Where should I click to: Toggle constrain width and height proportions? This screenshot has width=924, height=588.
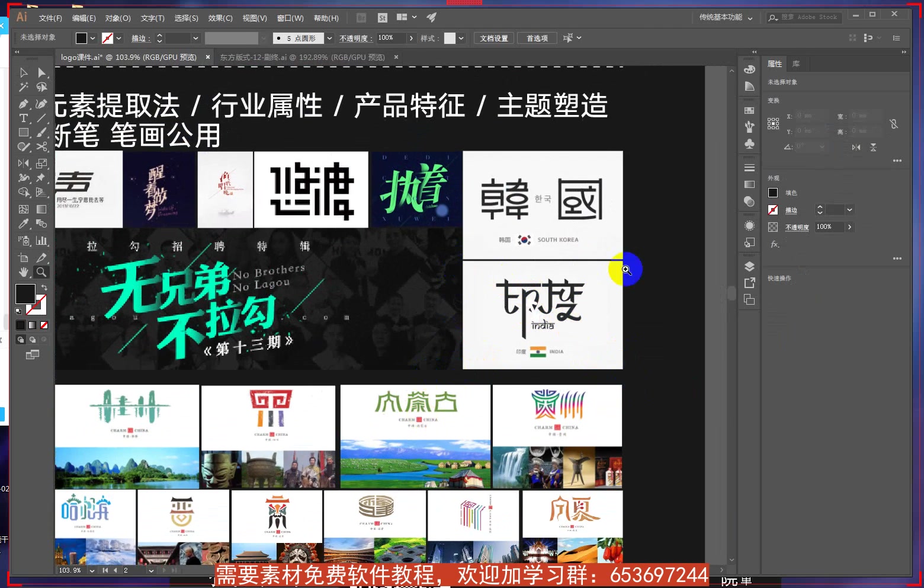tap(894, 124)
